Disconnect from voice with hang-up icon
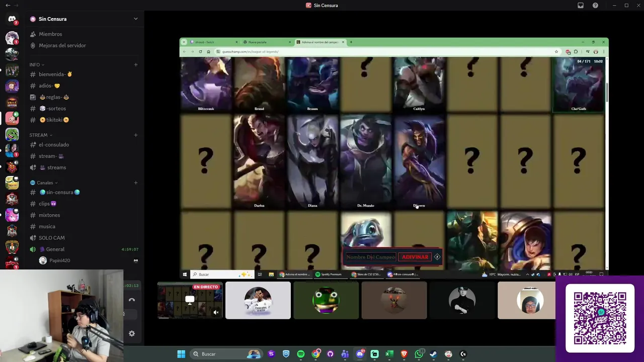This screenshot has width=644, height=362. click(132, 300)
